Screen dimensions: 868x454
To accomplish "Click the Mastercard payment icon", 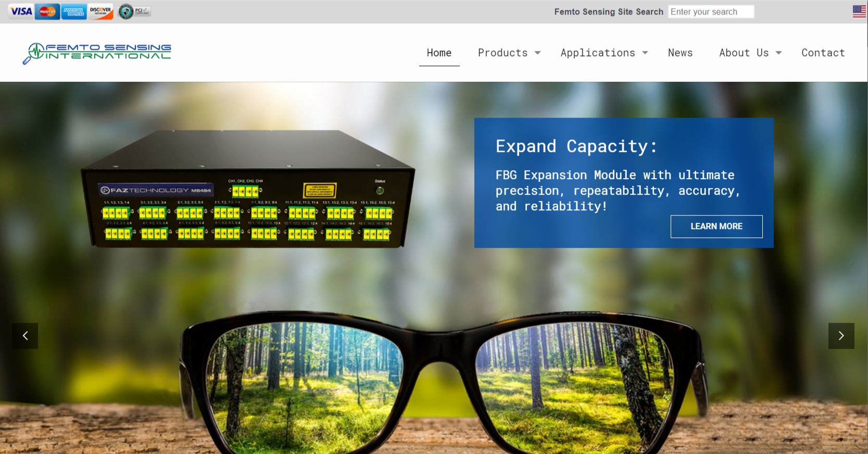I will 47,11.
